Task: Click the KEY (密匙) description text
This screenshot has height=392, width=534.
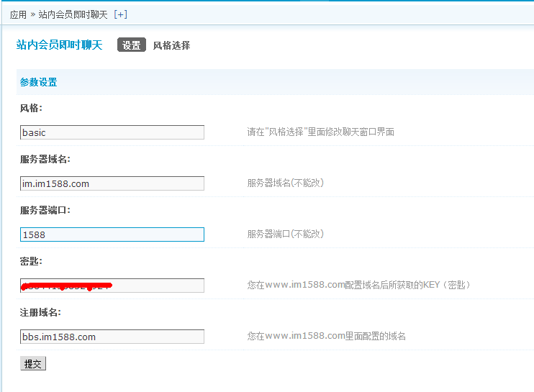Action: click(x=358, y=285)
